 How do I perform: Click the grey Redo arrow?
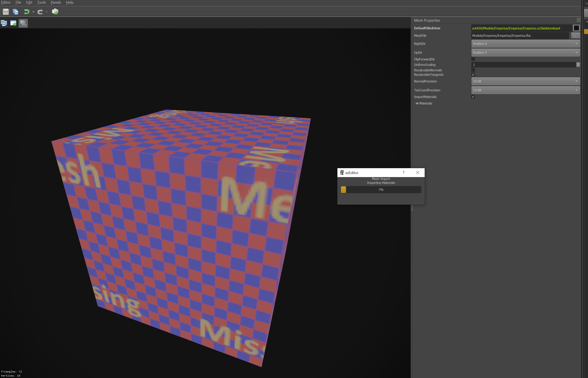(x=40, y=12)
